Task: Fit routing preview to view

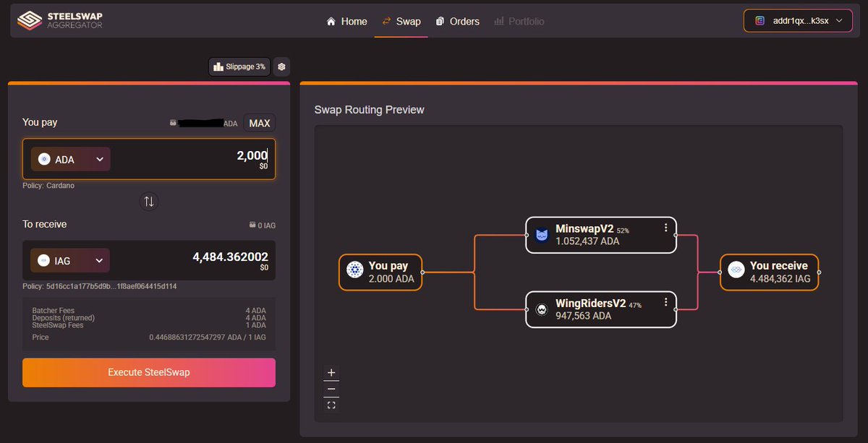Action: 331,405
